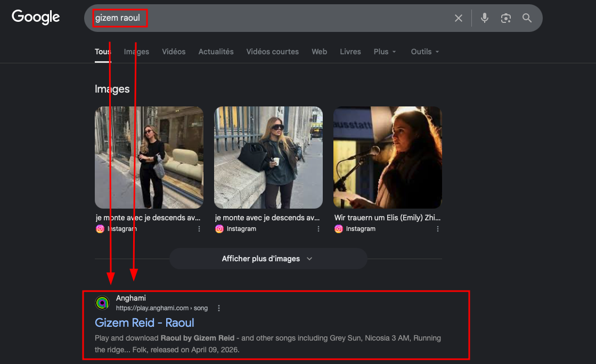This screenshot has width=596, height=364.
Task: Click the magnifying glass search icon
Action: tap(527, 18)
